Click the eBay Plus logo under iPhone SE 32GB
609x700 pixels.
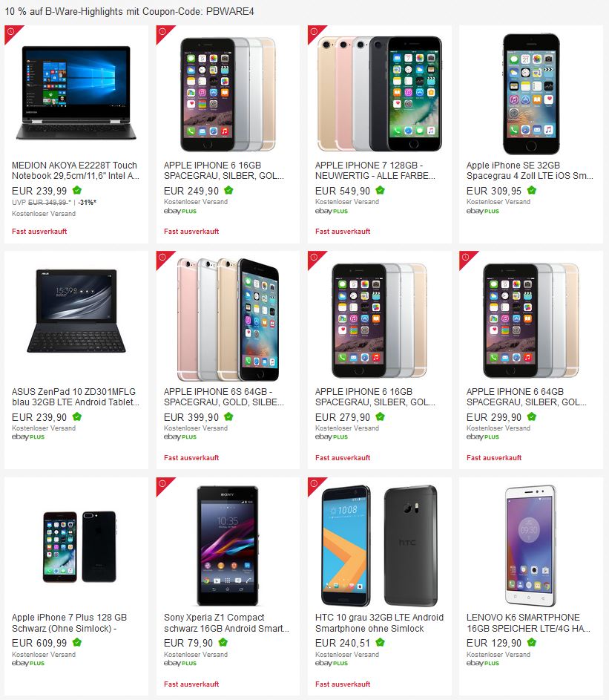click(483, 211)
